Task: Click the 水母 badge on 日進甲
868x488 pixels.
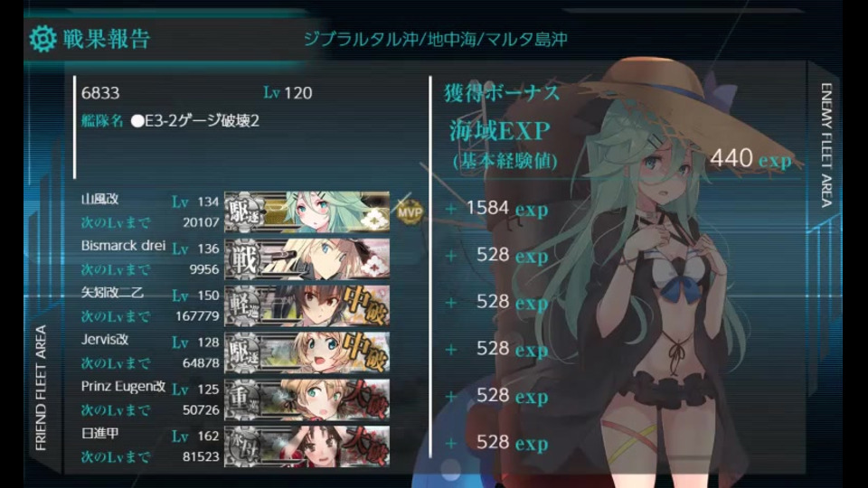Action: (243, 446)
